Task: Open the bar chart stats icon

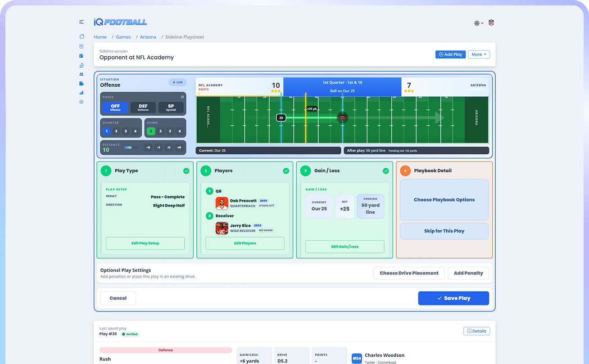Action: click(82, 93)
